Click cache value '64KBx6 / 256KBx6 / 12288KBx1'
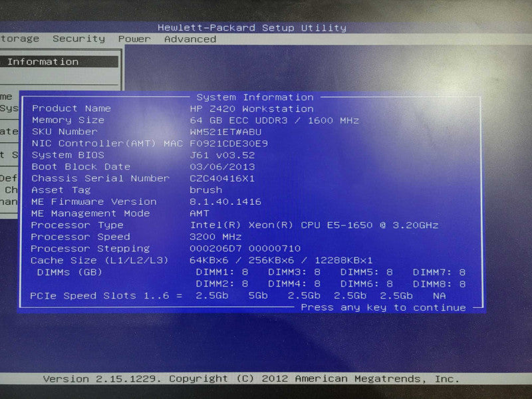This screenshot has width=532, height=399. click(x=281, y=261)
